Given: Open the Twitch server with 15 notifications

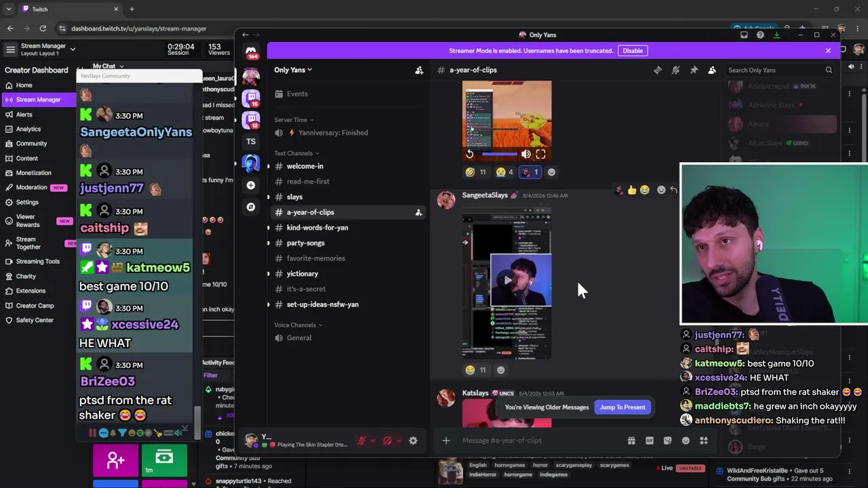Looking at the screenshot, I should [251, 98].
